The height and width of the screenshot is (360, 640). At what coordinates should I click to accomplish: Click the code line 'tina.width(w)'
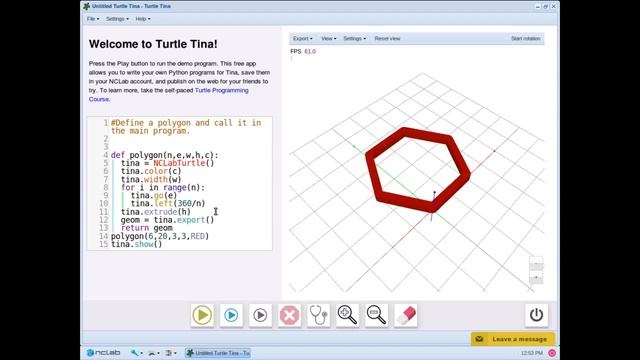(x=151, y=179)
